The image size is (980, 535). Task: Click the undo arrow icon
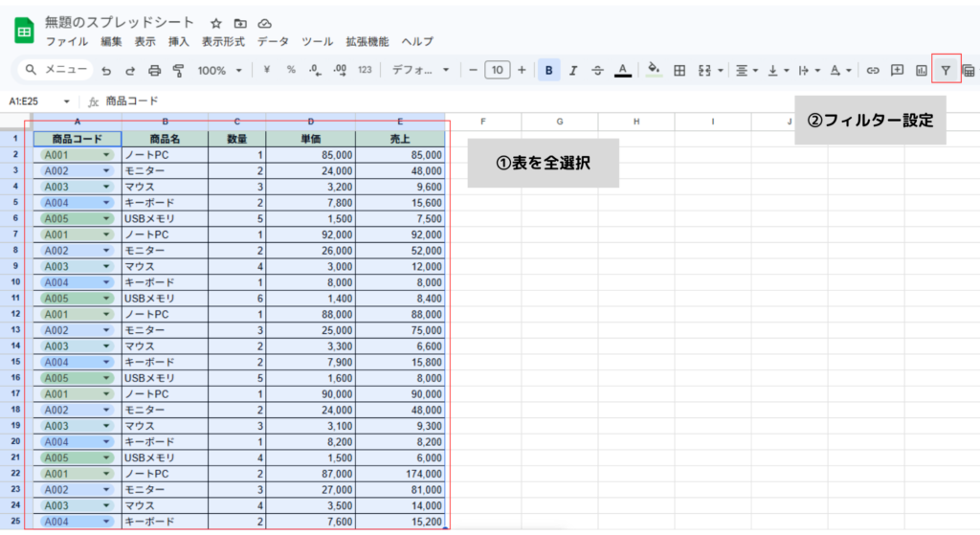[x=106, y=70]
